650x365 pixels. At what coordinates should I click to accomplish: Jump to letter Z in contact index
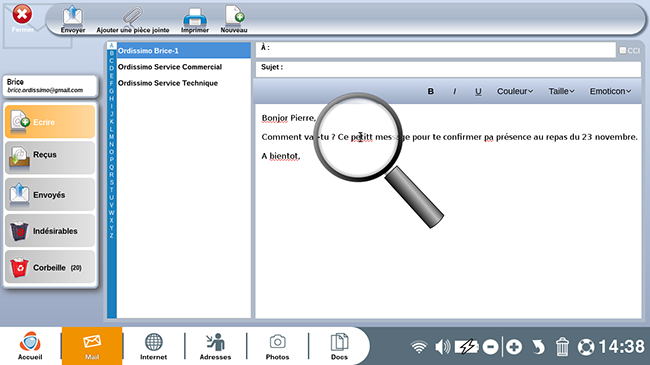[112, 236]
